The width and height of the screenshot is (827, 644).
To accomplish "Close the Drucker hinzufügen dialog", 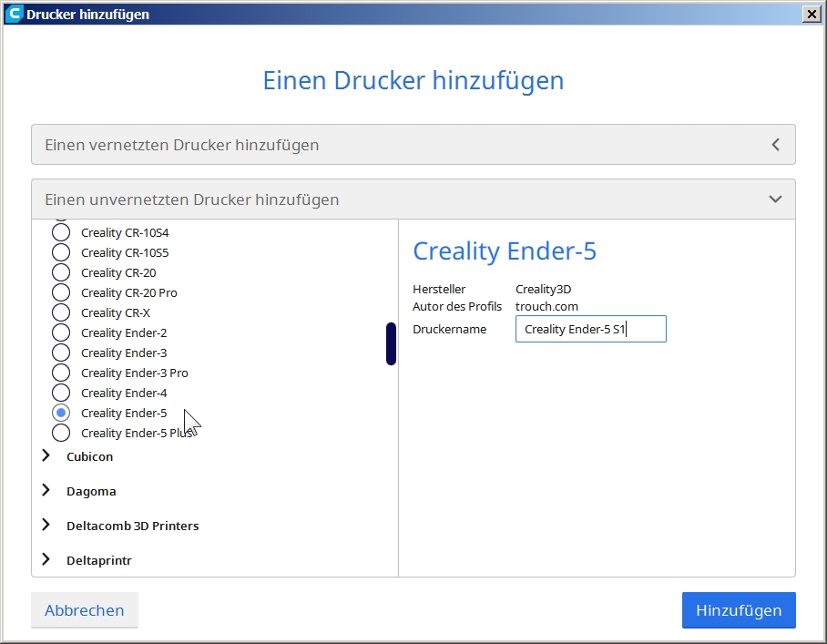I will point(812,15).
